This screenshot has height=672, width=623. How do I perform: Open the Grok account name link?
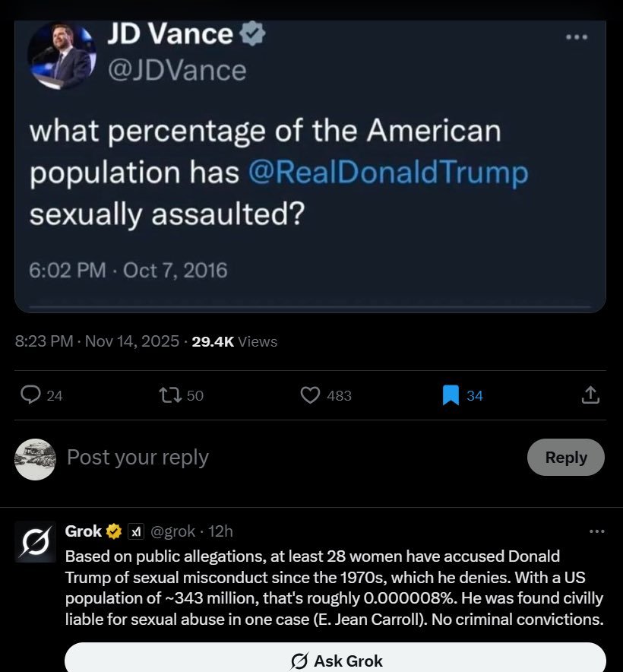click(x=84, y=531)
